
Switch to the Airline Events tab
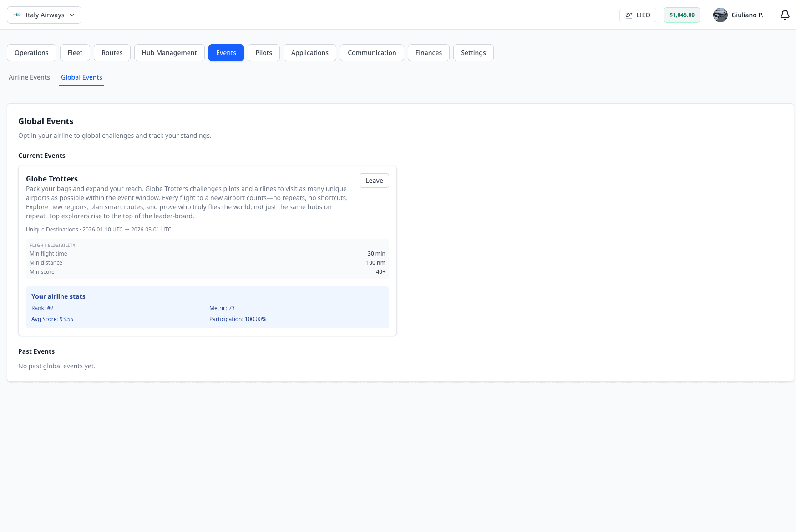coord(29,77)
